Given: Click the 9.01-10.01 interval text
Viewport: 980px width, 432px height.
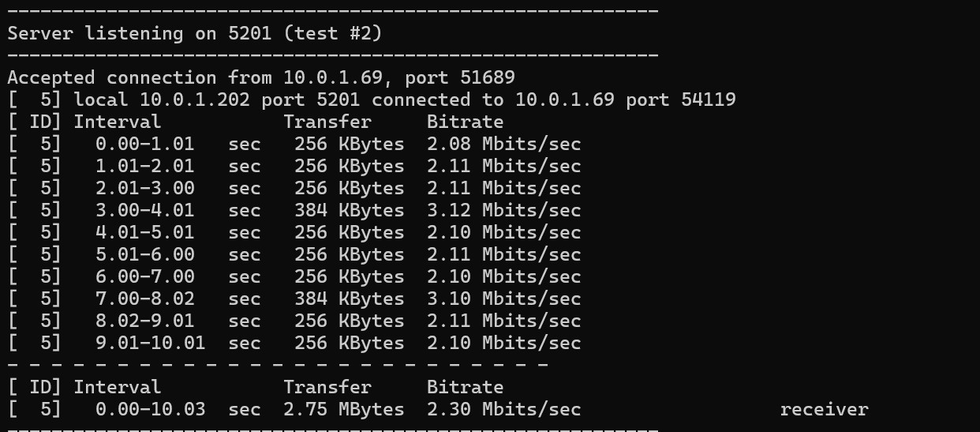Looking at the screenshot, I should pos(151,343).
